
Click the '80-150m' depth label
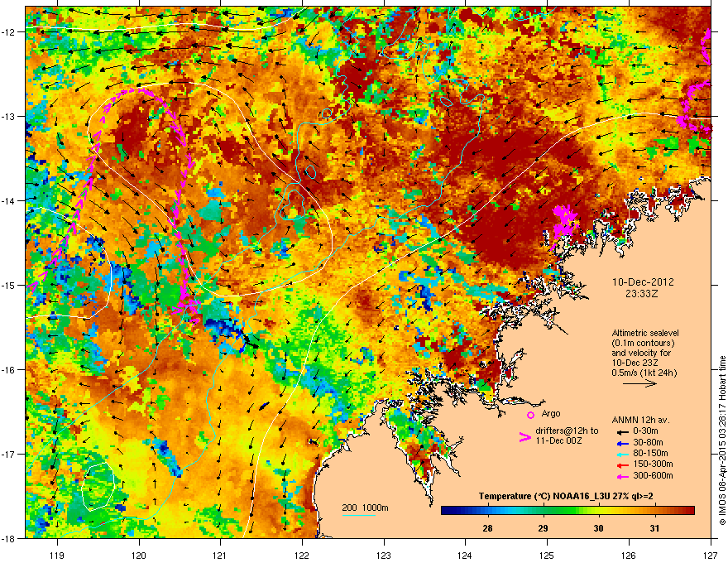click(650, 454)
